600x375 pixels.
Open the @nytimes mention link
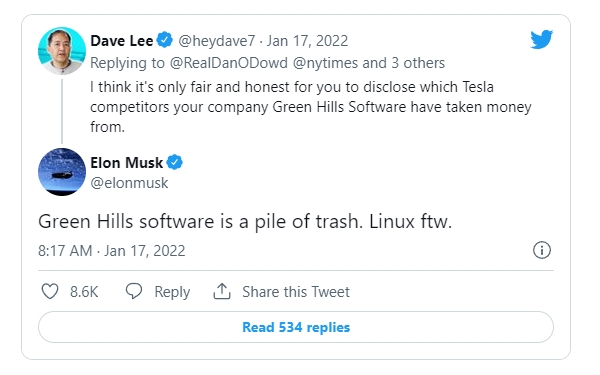tap(325, 63)
